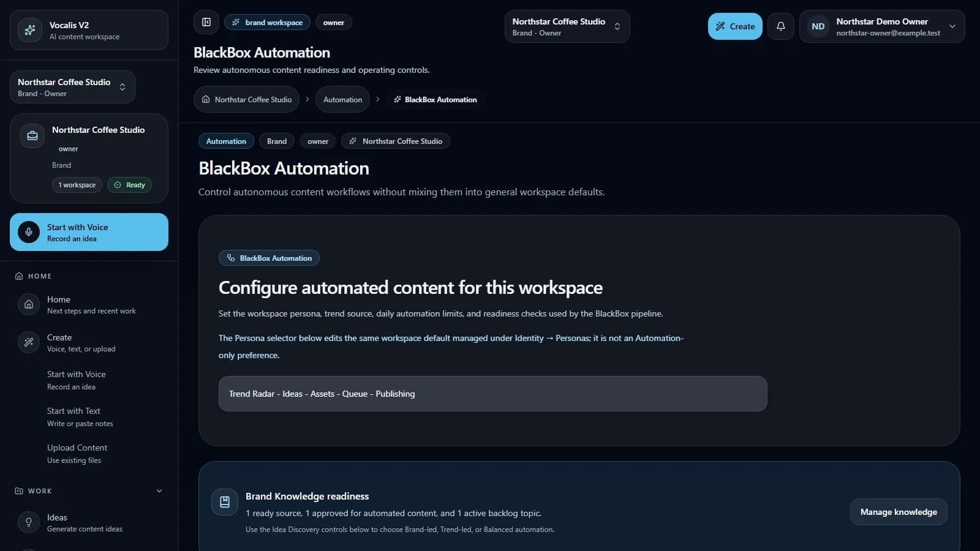Click the "brand workspace" chip in the header
This screenshot has width=980, height=551.
(x=267, y=23)
